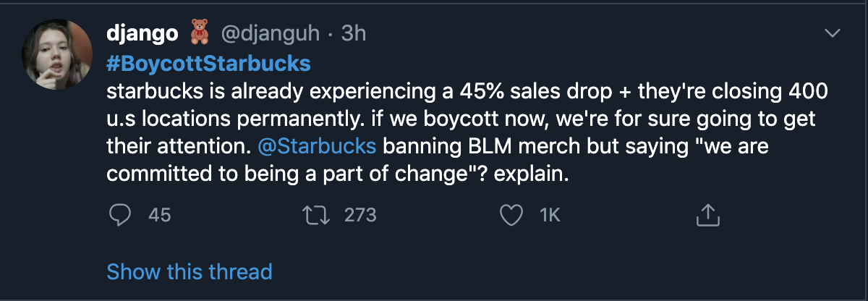Open the tweet via 3h timestamp
This screenshot has height=301, width=868.
point(353,34)
